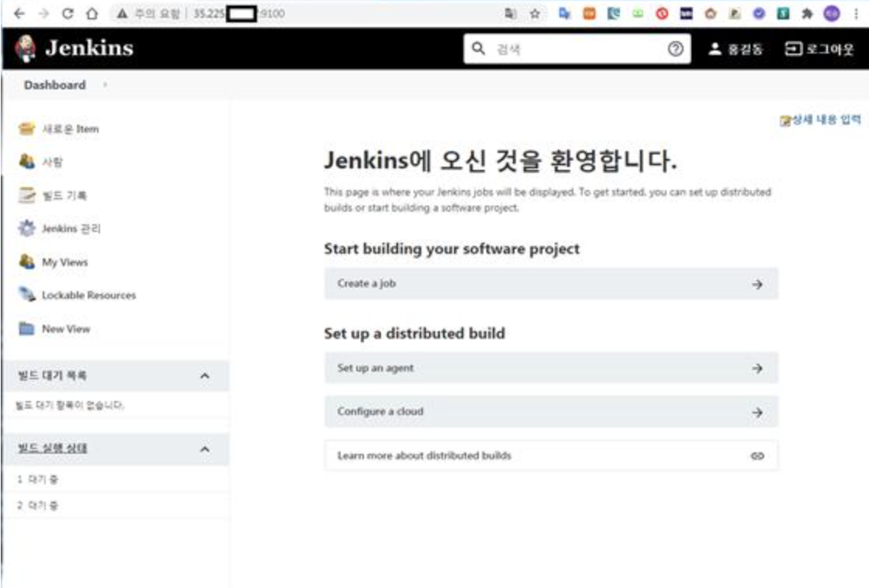The height and width of the screenshot is (588, 869).
Task: Open the 사람 people icon
Action: pos(26,161)
